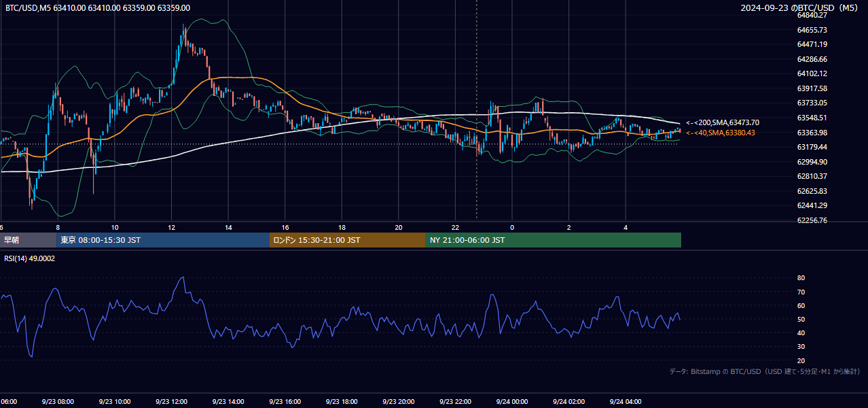Click price axis value 62256.76

[812, 220]
